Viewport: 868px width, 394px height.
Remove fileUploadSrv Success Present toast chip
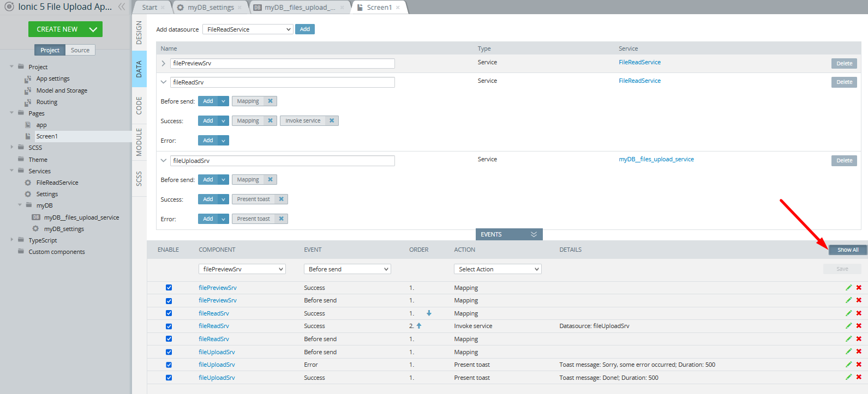click(x=282, y=199)
